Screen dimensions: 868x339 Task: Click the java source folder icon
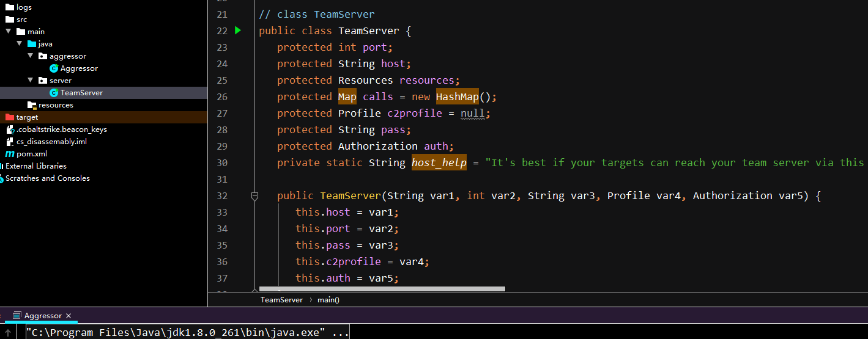point(32,44)
